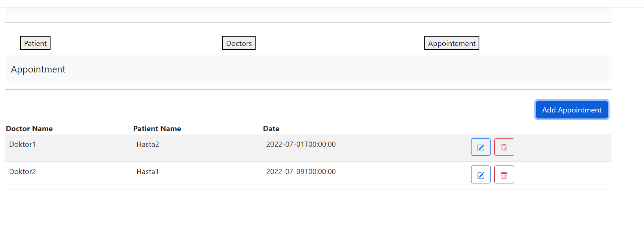Click the date 2022-07-01T00:00:00

tap(301, 144)
